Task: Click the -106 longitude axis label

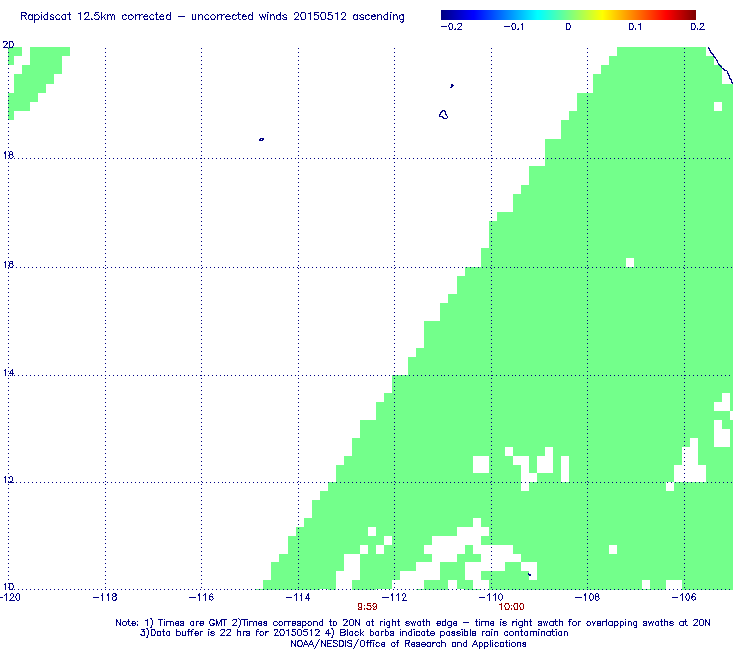Action: coord(684,597)
